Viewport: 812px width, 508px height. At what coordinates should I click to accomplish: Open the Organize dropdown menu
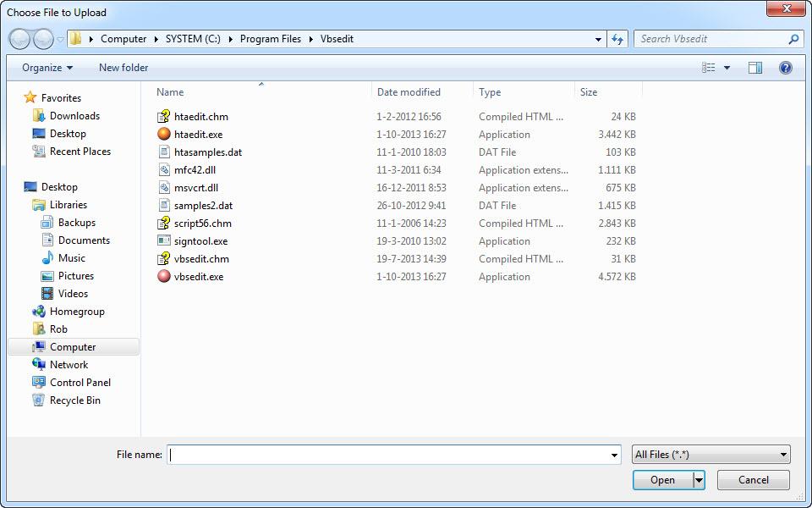47,68
